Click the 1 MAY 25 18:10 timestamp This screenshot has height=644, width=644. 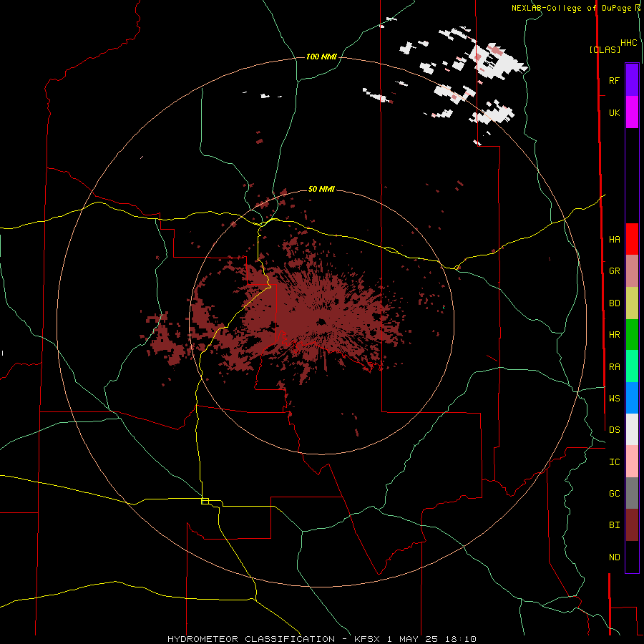coord(431,639)
